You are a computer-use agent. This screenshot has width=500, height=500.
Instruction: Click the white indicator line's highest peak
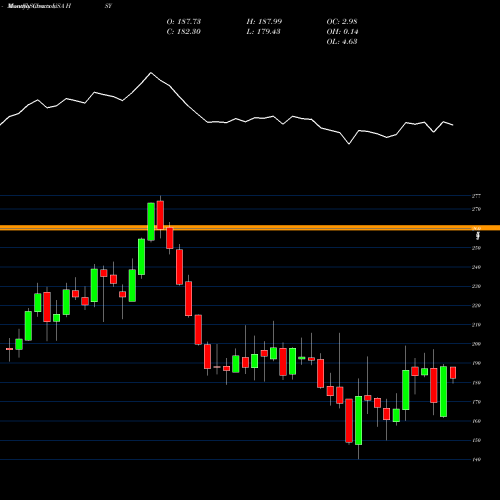pos(151,73)
